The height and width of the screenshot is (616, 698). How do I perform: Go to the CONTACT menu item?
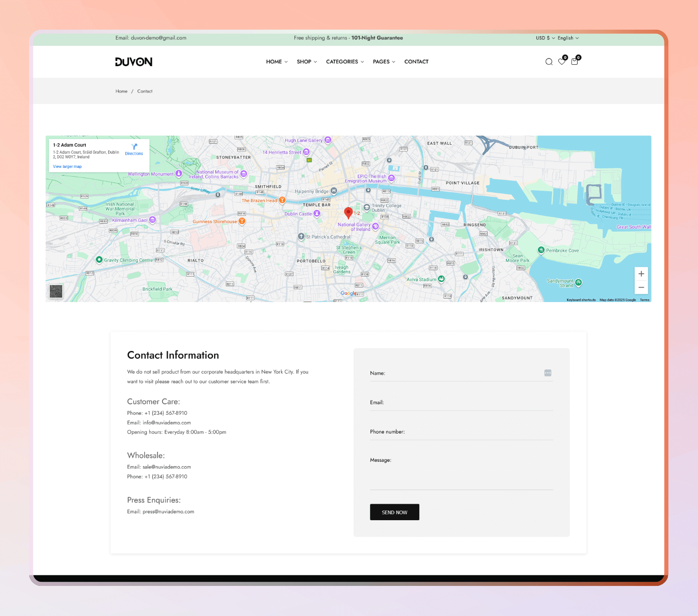coord(417,62)
